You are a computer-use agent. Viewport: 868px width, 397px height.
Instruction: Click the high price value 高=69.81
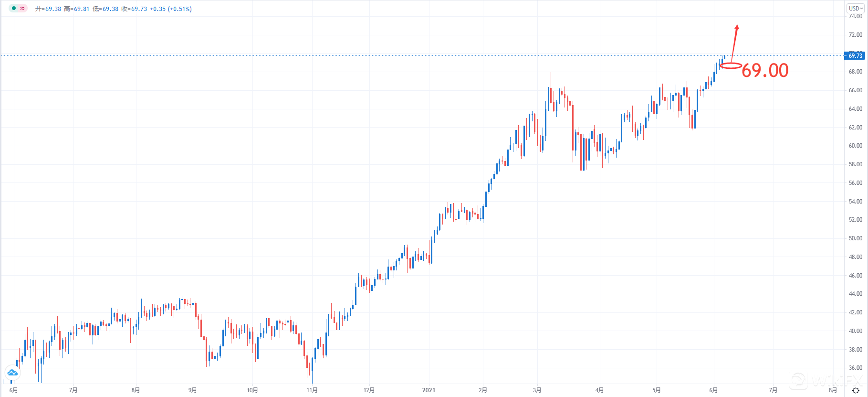(77, 9)
